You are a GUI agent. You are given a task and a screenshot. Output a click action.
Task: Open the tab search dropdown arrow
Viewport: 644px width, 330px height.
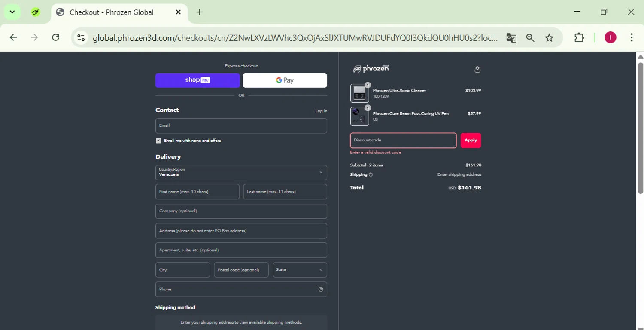click(x=12, y=12)
